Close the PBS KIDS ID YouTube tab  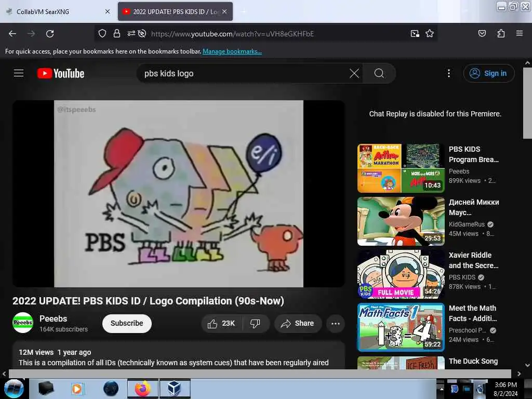pyautogui.click(x=224, y=11)
